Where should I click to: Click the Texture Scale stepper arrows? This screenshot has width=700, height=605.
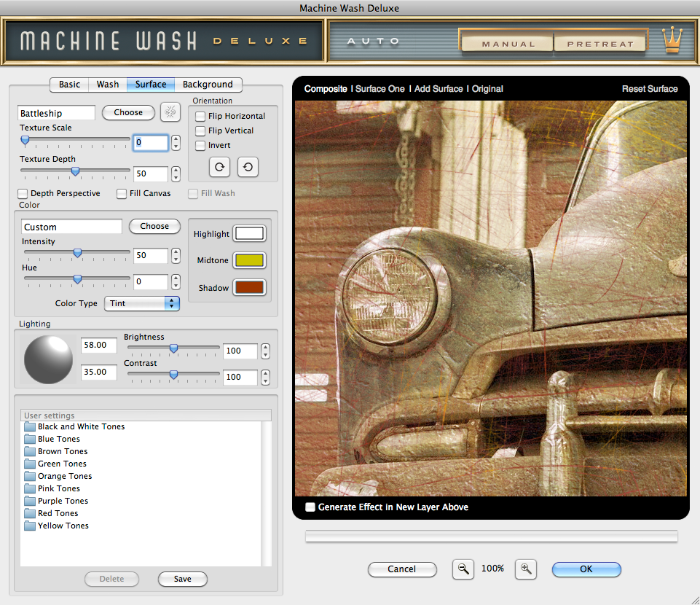click(176, 143)
